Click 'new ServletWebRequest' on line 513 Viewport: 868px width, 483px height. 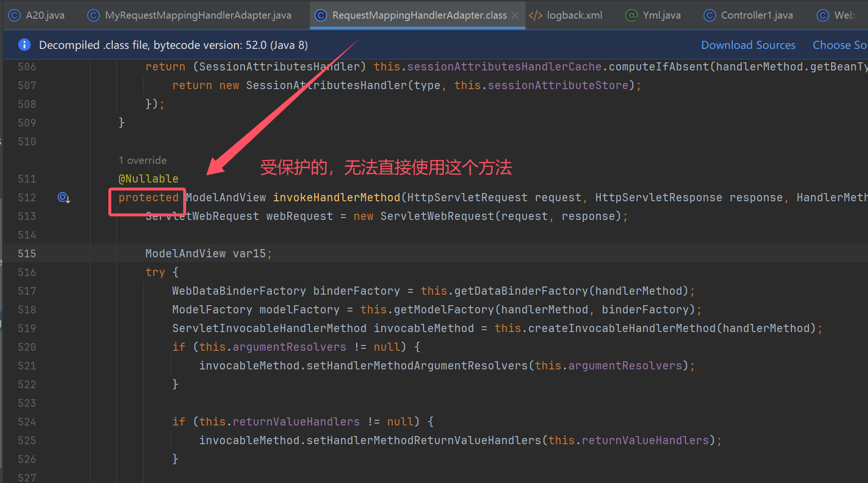pyautogui.click(x=423, y=216)
